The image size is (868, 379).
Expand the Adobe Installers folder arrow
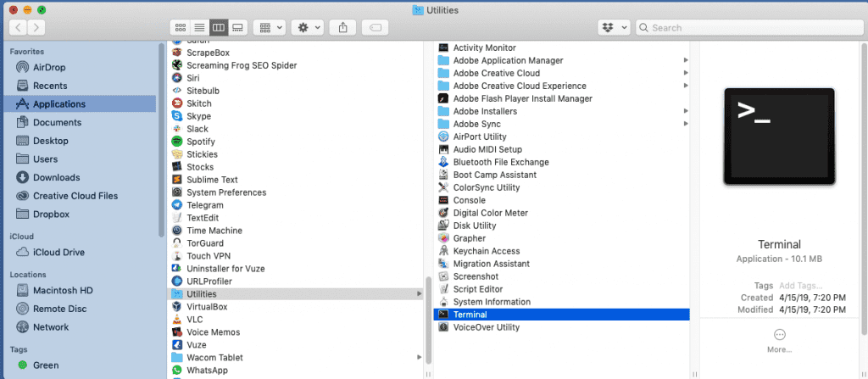pos(686,111)
